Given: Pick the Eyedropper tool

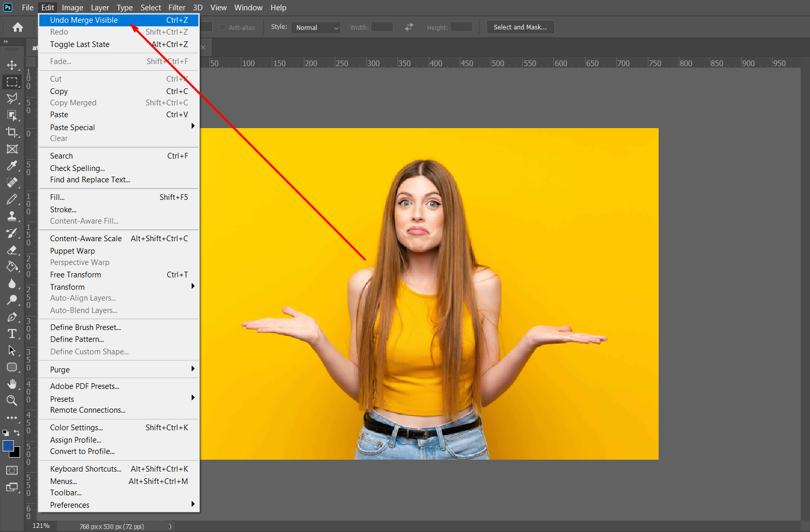Looking at the screenshot, I should tap(12, 166).
